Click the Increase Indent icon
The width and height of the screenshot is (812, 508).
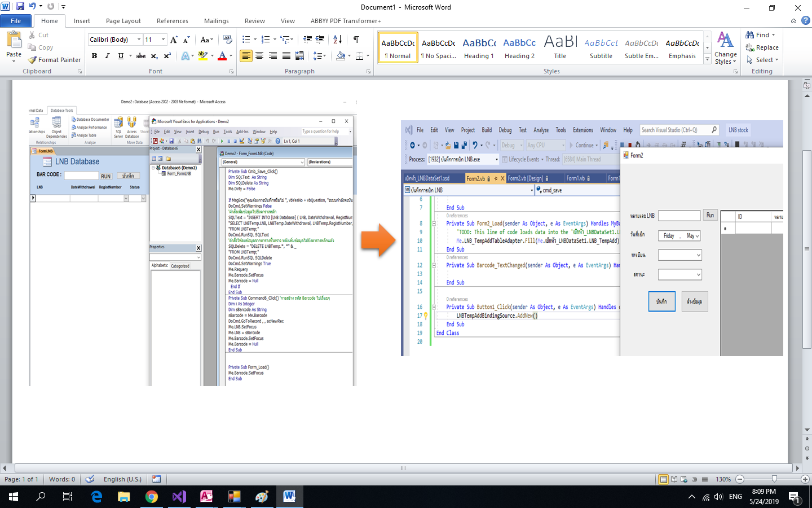pyautogui.click(x=320, y=40)
